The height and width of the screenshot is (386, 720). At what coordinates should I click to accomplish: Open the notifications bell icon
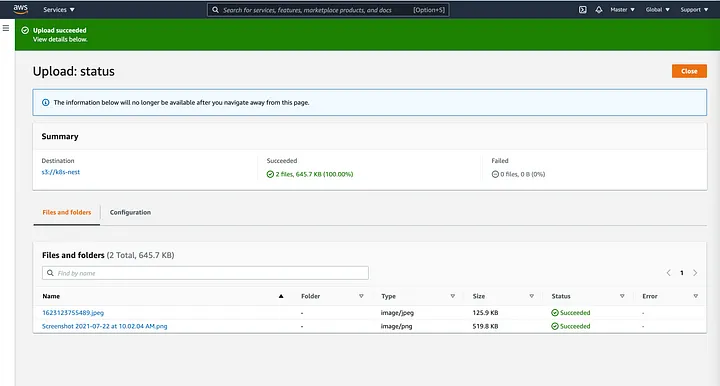(x=599, y=10)
